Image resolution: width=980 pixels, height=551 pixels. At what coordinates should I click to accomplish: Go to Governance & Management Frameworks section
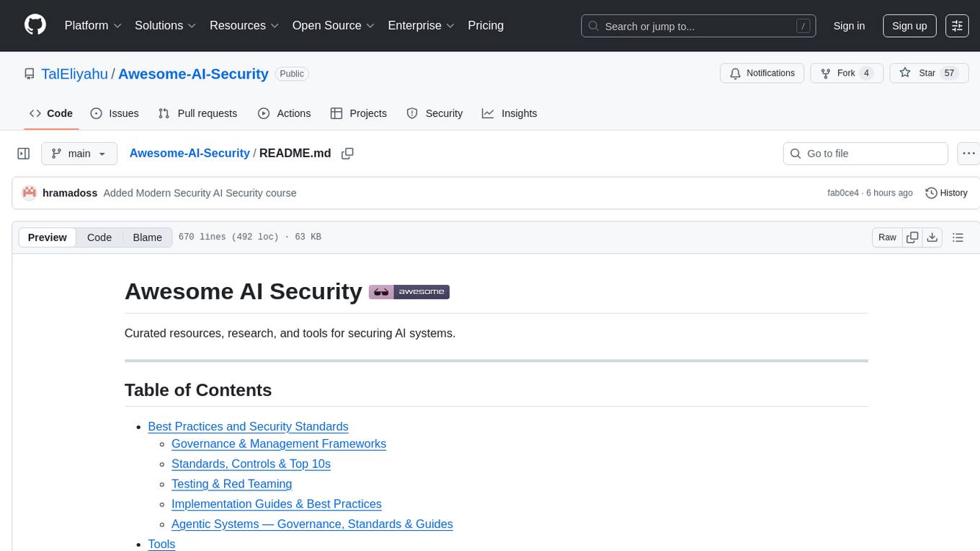click(x=279, y=444)
